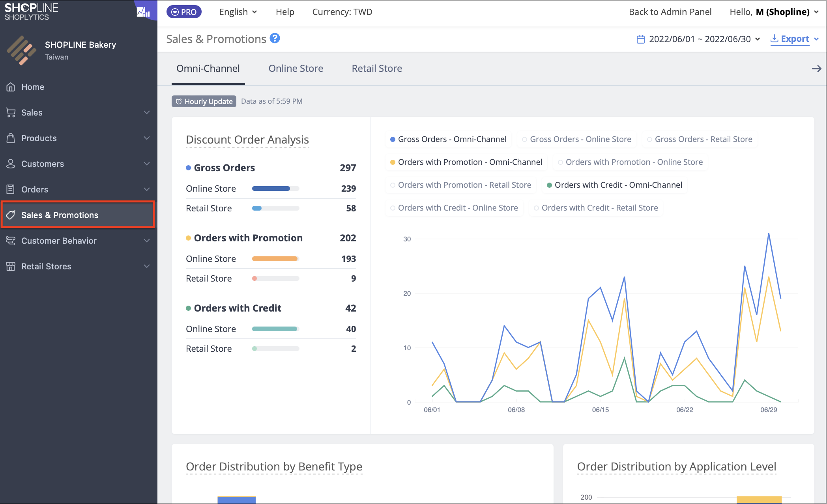Click the Gross Orders Online Store progress bar
827x504 pixels.
pyautogui.click(x=275, y=189)
